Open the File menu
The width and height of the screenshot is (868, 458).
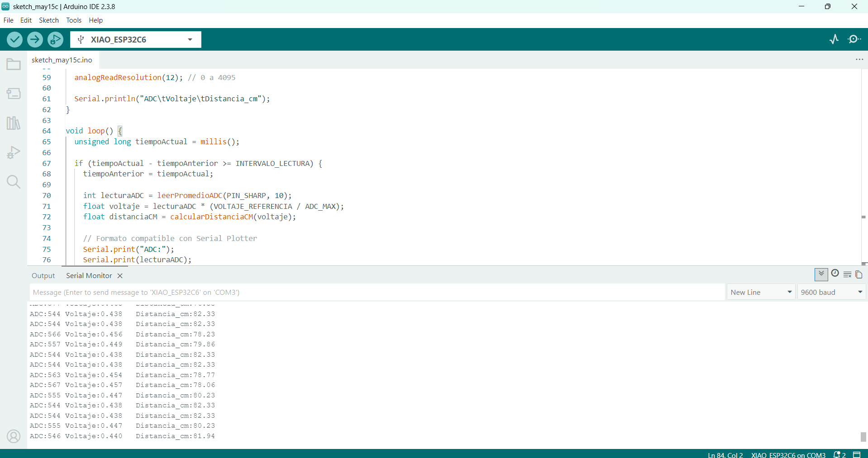click(8, 20)
